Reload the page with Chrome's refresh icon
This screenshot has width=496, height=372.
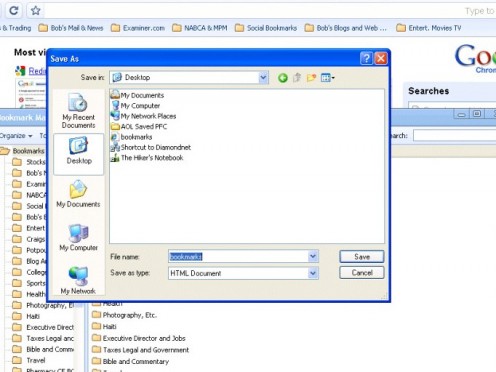click(x=14, y=11)
